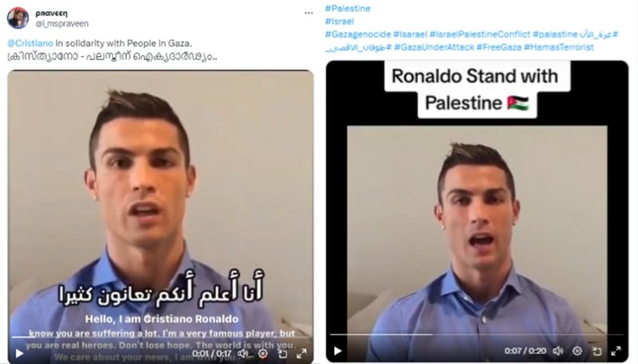The height and width of the screenshot is (364, 638).
Task: Open left video settings gear
Action: 263,354
